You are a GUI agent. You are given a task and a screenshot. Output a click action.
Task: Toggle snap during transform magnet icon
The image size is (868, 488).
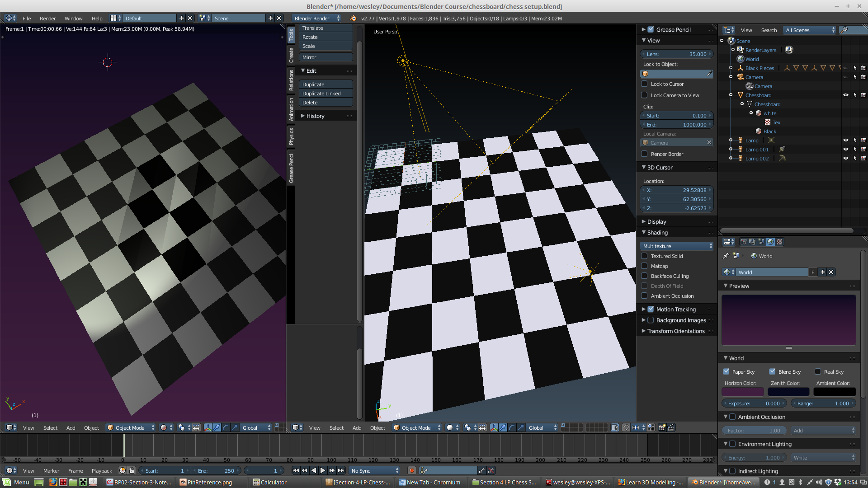[626, 428]
